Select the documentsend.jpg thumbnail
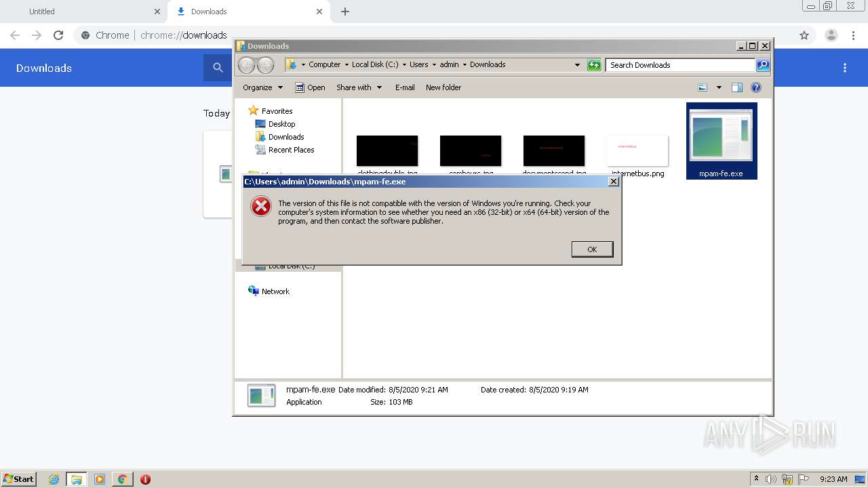This screenshot has height=488, width=868. coord(554,151)
